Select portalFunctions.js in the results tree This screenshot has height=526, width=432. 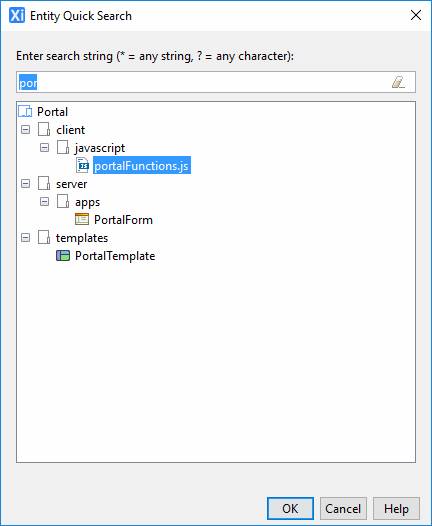[142, 165]
